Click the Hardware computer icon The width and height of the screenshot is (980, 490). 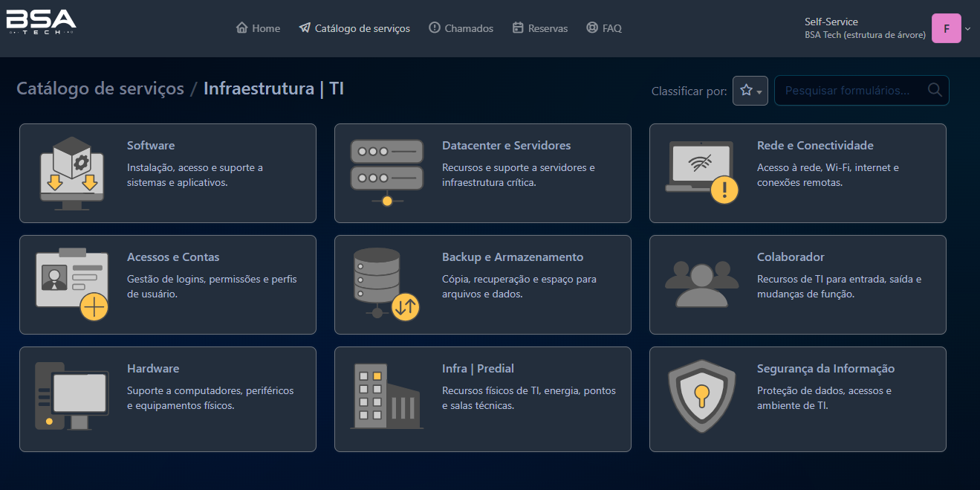(x=72, y=396)
